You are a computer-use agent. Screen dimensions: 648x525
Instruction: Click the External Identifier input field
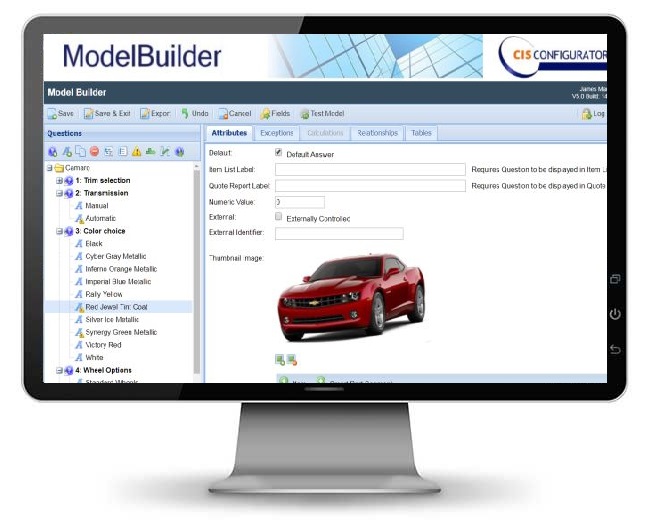[x=339, y=233]
